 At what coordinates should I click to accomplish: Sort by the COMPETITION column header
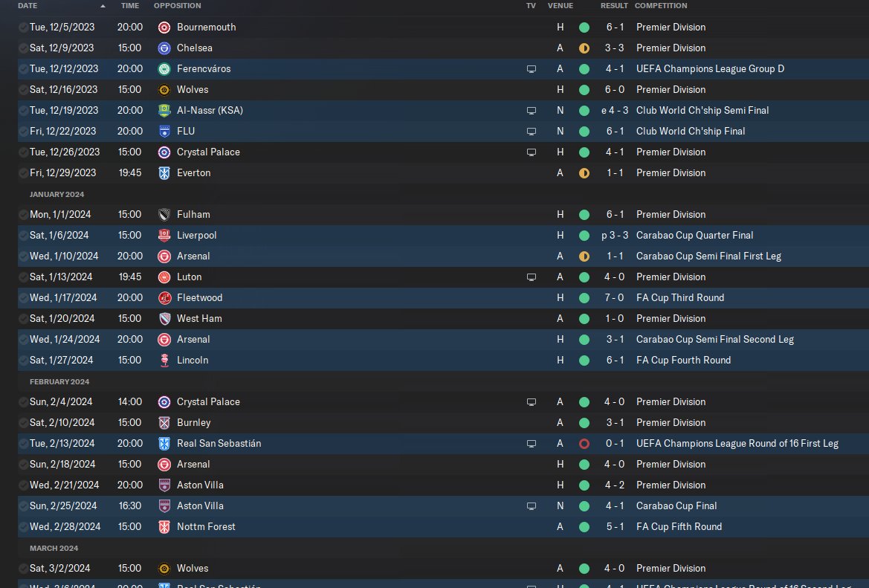click(x=661, y=5)
